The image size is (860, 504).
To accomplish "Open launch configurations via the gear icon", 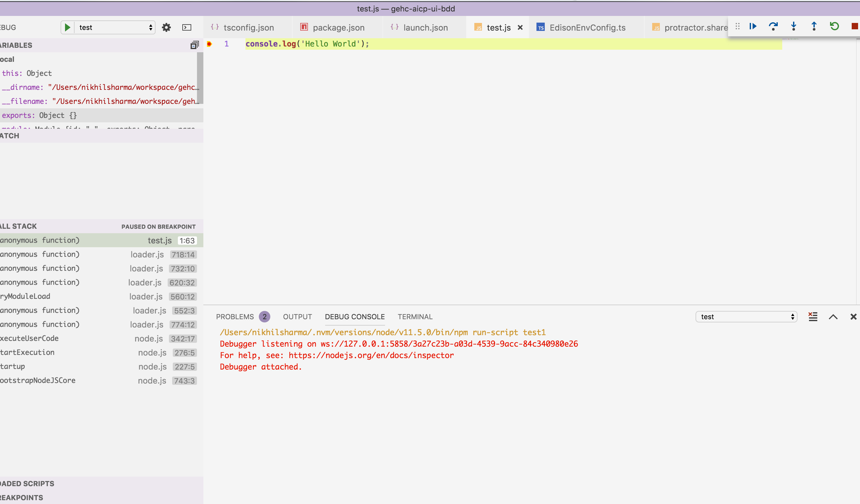I will tap(166, 27).
